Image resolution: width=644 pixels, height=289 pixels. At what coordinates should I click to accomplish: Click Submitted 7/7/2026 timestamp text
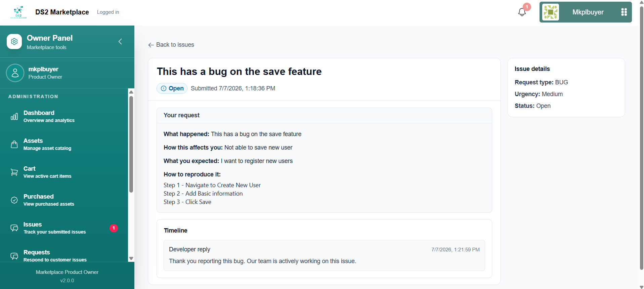(x=233, y=88)
